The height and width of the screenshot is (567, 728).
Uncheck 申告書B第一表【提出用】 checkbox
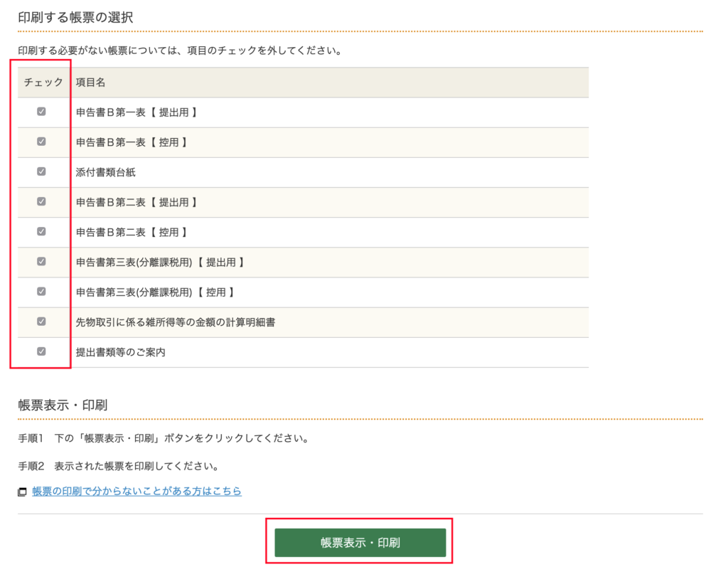[41, 112]
